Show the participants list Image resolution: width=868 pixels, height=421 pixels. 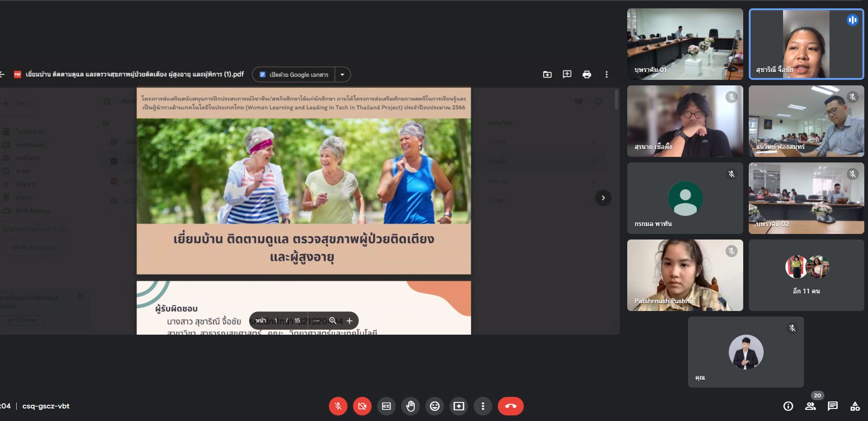click(810, 406)
